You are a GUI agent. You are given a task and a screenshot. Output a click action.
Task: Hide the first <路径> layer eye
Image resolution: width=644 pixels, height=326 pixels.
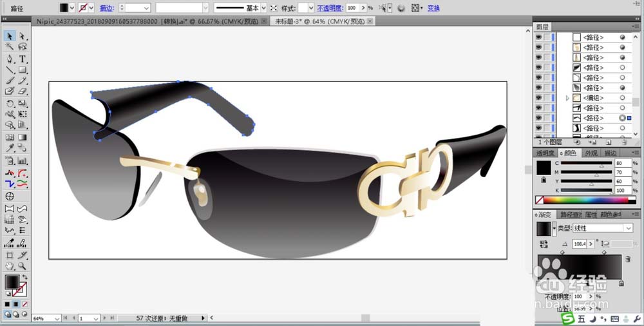tap(538, 37)
